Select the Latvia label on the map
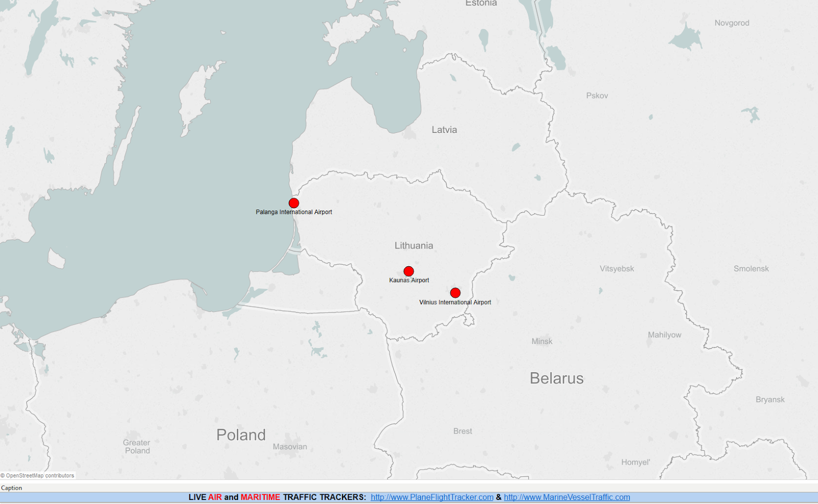The width and height of the screenshot is (818, 504). (x=445, y=130)
